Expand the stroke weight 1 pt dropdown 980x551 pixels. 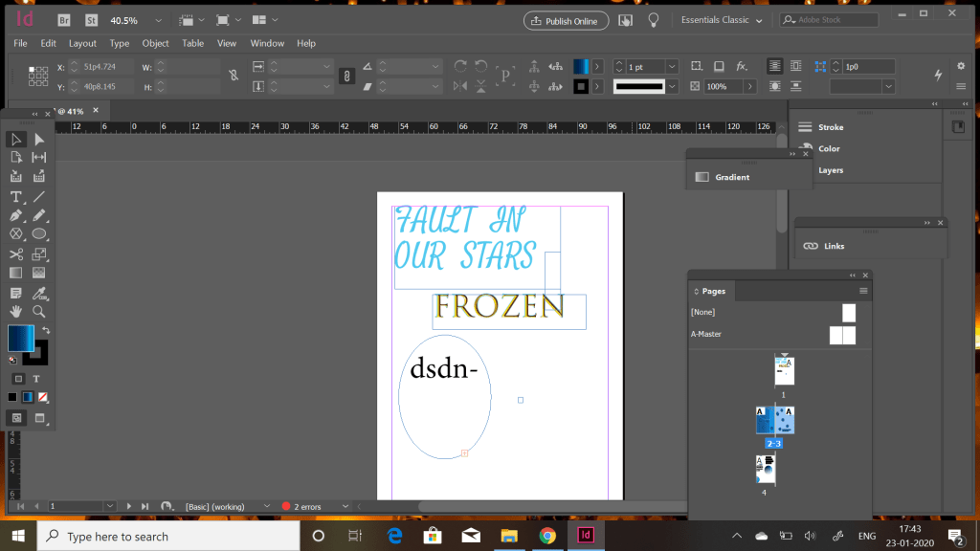672,67
